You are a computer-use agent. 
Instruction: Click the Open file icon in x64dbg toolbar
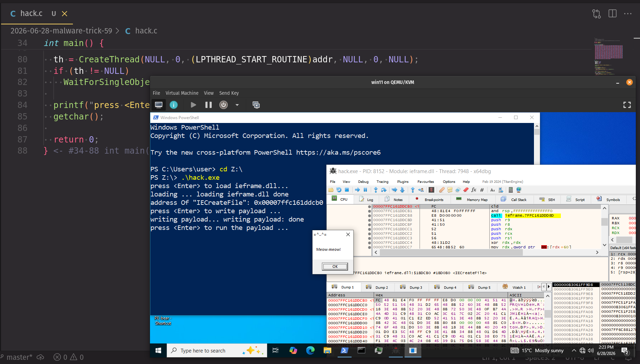pyautogui.click(x=331, y=190)
